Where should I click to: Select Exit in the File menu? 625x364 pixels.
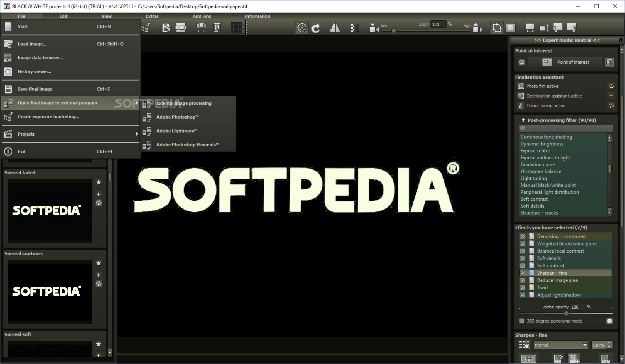pyautogui.click(x=71, y=152)
